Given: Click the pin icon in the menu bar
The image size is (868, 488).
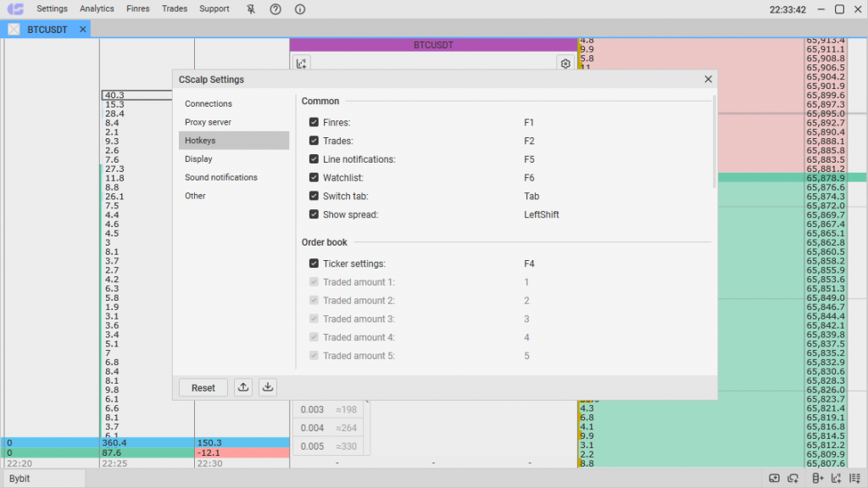Looking at the screenshot, I should coord(251,9).
